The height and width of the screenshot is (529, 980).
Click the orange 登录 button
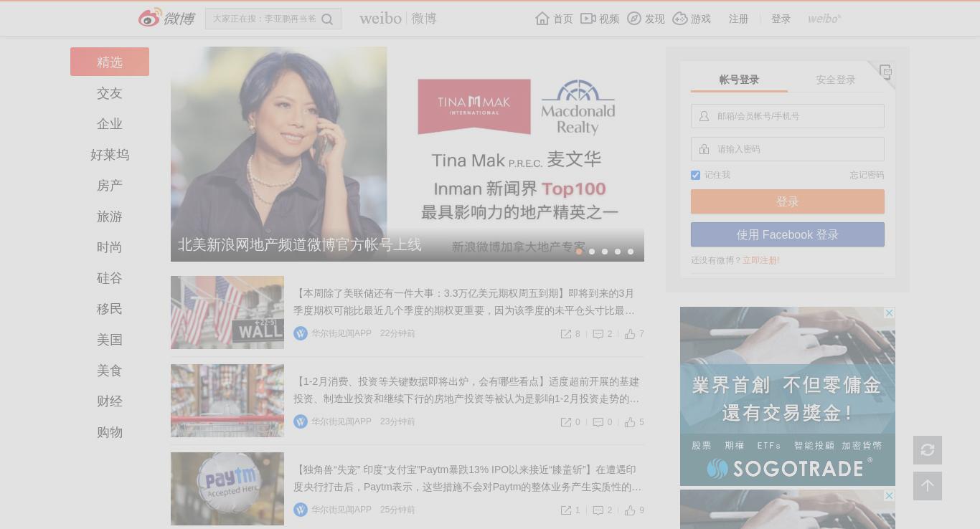click(x=788, y=201)
